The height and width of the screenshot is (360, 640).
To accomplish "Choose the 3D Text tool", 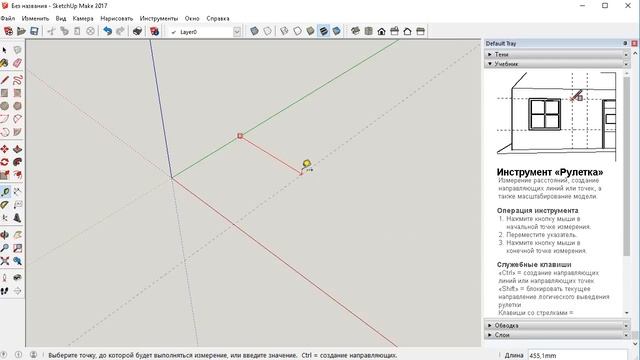I will (17, 218).
